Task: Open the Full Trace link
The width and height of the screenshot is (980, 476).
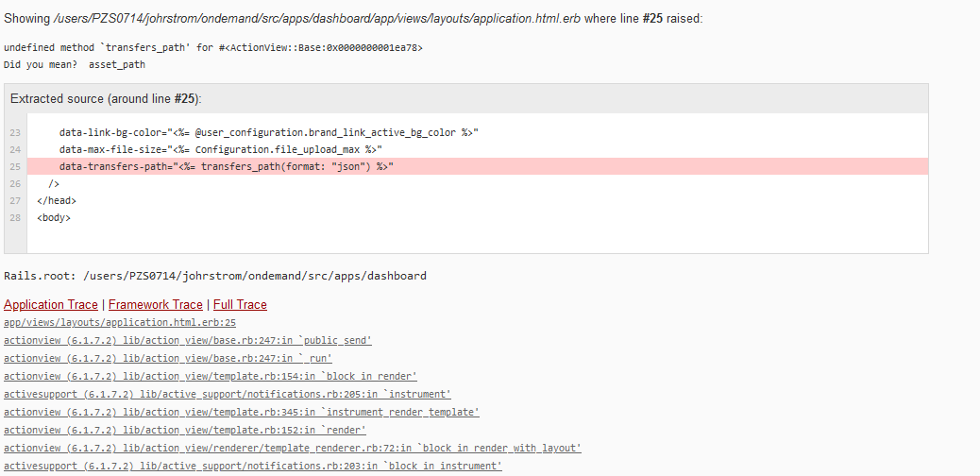Action: pos(240,305)
